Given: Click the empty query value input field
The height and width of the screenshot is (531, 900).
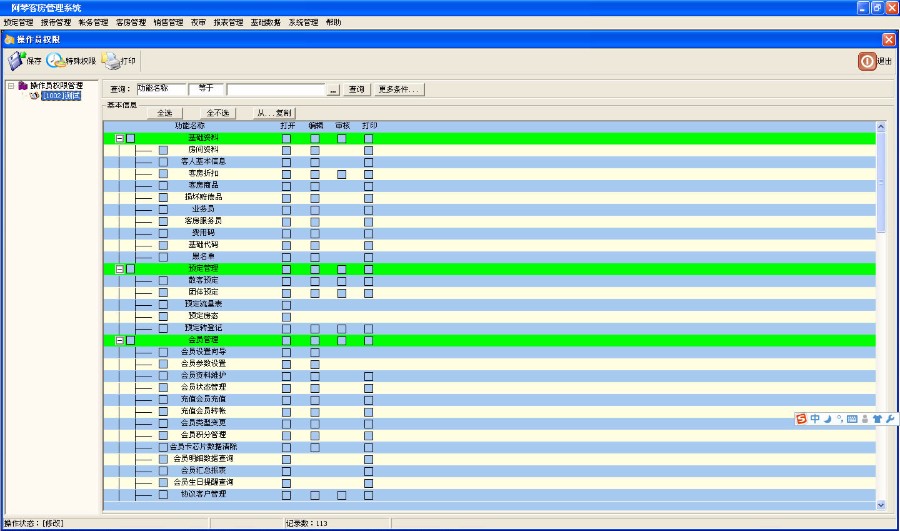Looking at the screenshot, I should tap(276, 90).
